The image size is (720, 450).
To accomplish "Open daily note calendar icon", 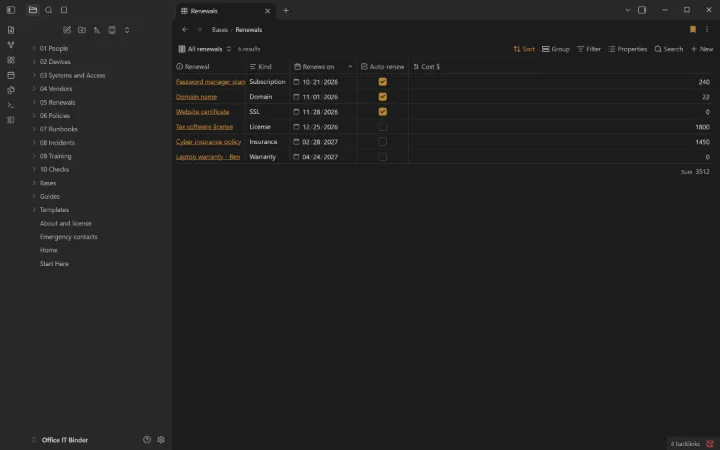I will (11, 75).
